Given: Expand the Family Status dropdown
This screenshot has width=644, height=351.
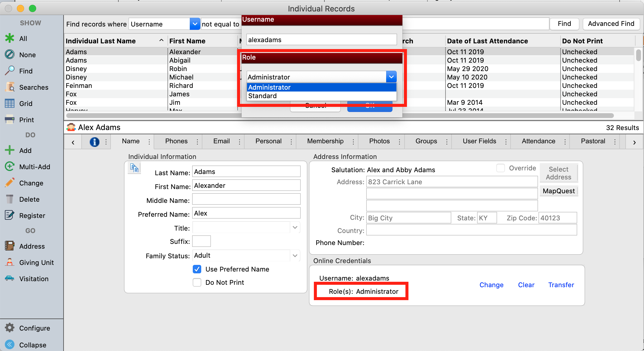Looking at the screenshot, I should (295, 256).
